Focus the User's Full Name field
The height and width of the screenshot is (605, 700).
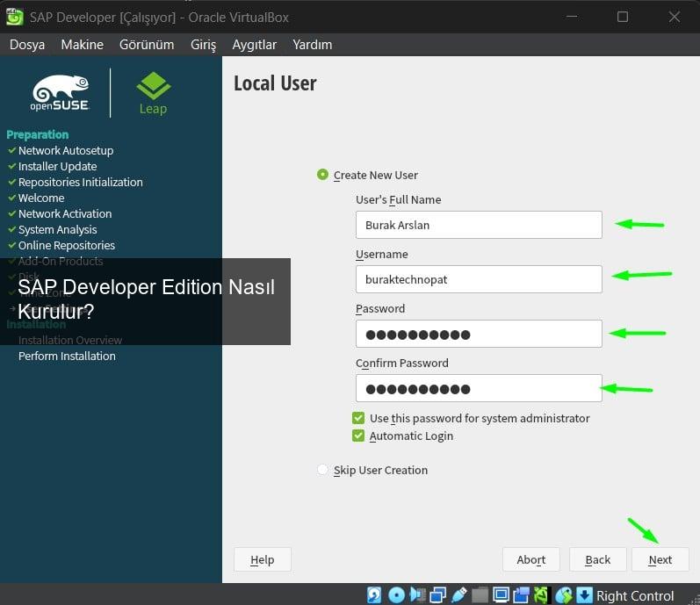point(478,225)
